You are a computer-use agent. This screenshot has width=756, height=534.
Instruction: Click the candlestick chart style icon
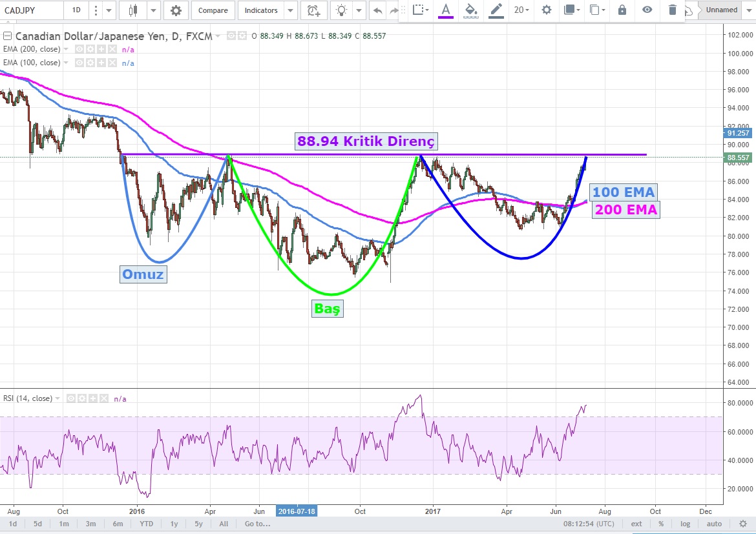133,10
